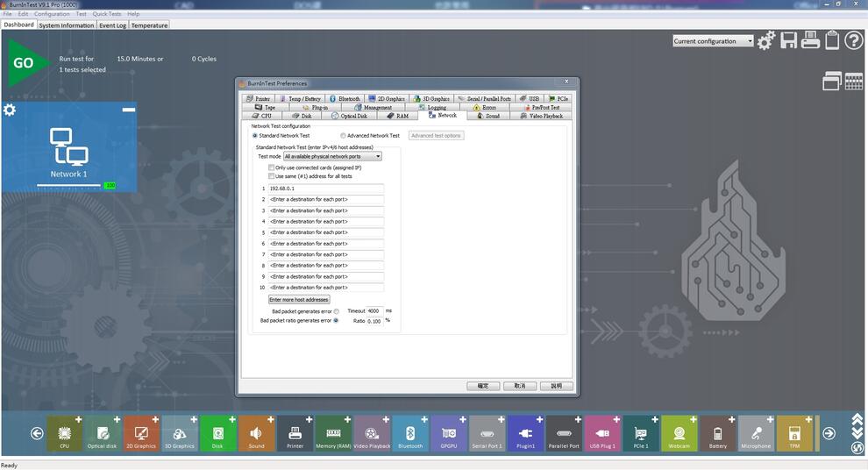Confirm preferences with 確定 button
The width and height of the screenshot is (868, 470).
[x=483, y=386]
